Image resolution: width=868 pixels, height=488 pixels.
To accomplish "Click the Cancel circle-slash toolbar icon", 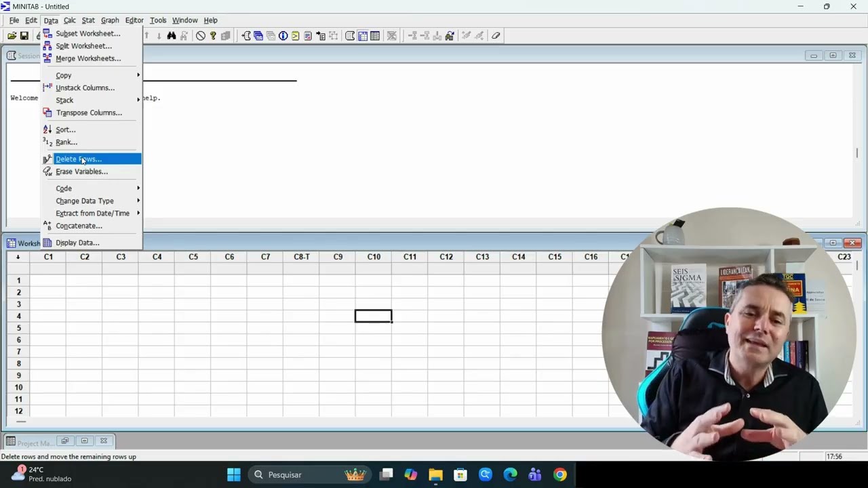I will coord(200,36).
